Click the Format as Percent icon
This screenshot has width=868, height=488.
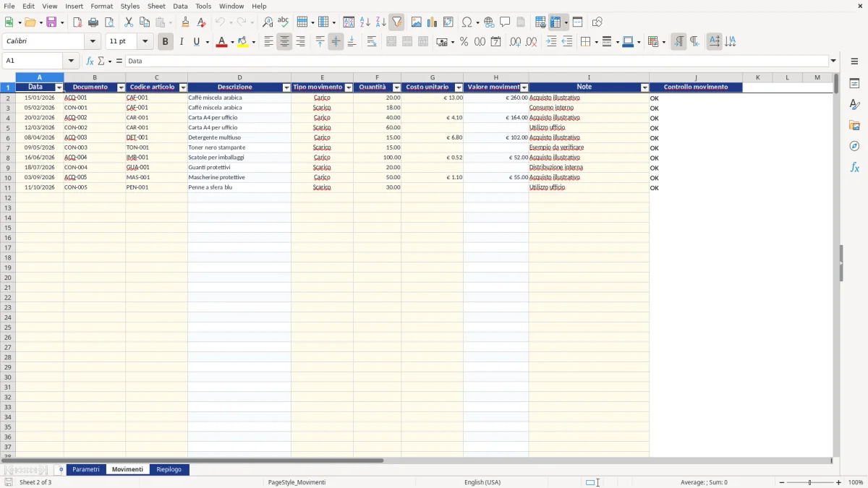[464, 42]
